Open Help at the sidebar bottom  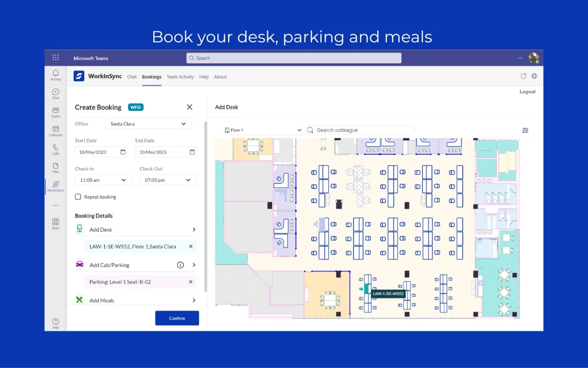tap(55, 323)
